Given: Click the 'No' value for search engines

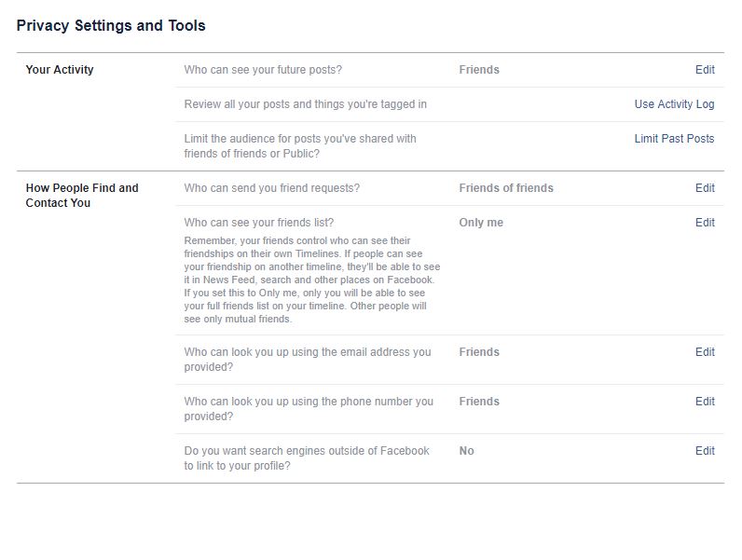Looking at the screenshot, I should pos(466,451).
